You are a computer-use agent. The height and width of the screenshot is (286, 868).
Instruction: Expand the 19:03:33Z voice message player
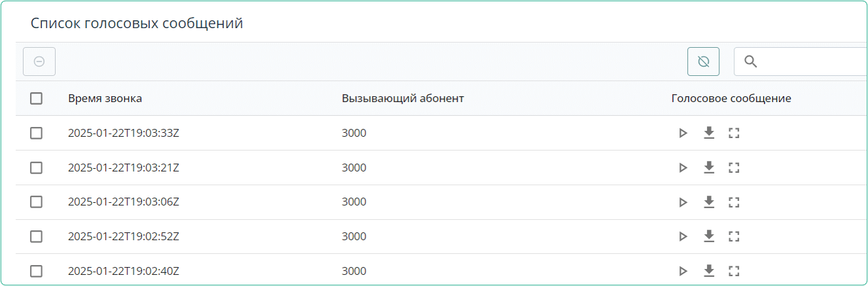tap(734, 134)
